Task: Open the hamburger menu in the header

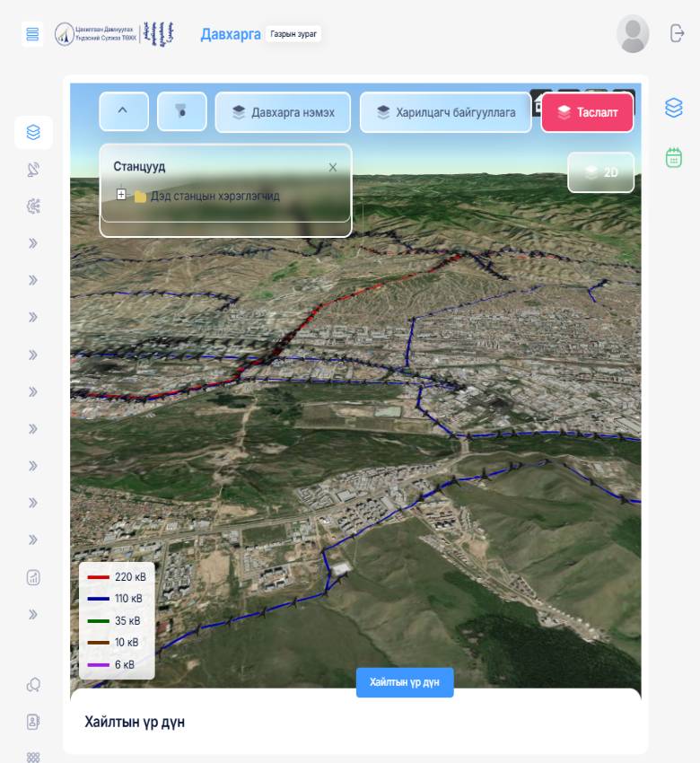Action: coord(32,34)
